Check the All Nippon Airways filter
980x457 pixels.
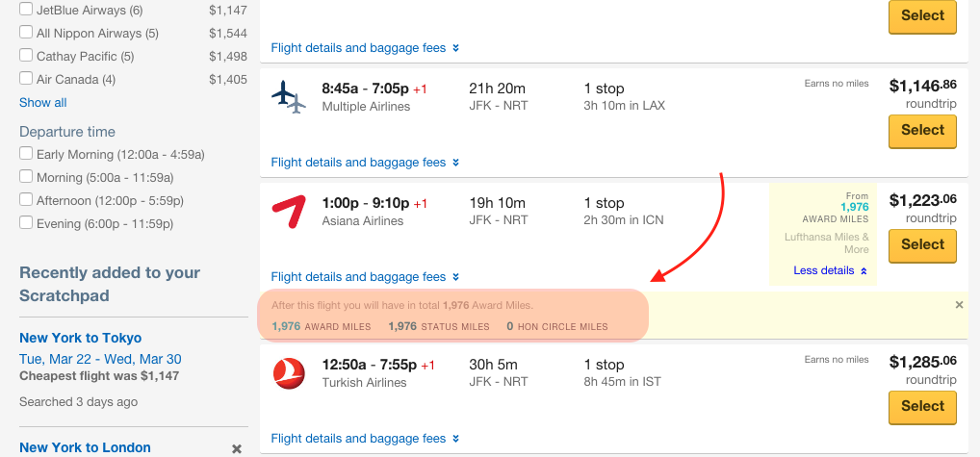pos(26,33)
